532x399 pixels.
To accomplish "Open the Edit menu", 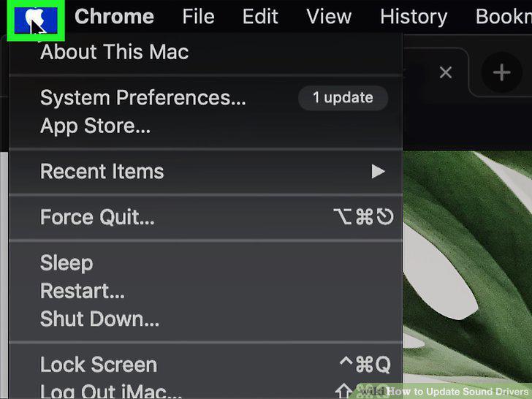I will point(260,16).
